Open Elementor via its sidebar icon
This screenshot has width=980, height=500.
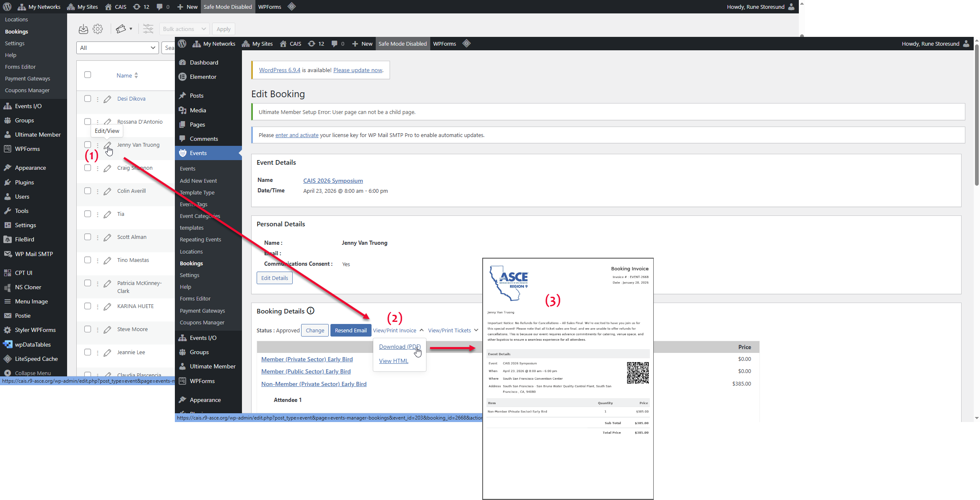coord(182,77)
